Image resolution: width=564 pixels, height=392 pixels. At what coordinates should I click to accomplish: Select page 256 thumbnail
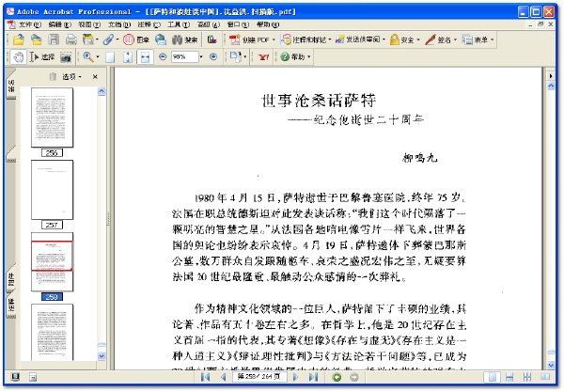pyautogui.click(x=52, y=118)
